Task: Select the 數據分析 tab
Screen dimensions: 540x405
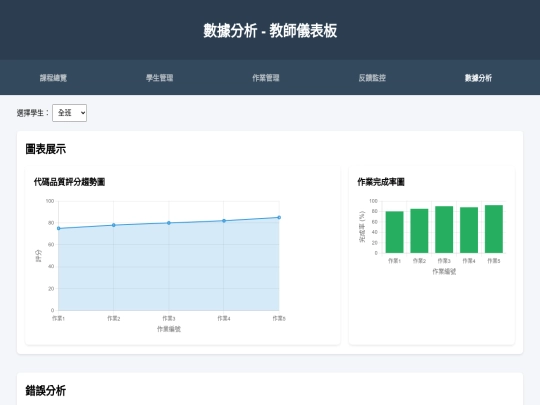Action: (478, 78)
